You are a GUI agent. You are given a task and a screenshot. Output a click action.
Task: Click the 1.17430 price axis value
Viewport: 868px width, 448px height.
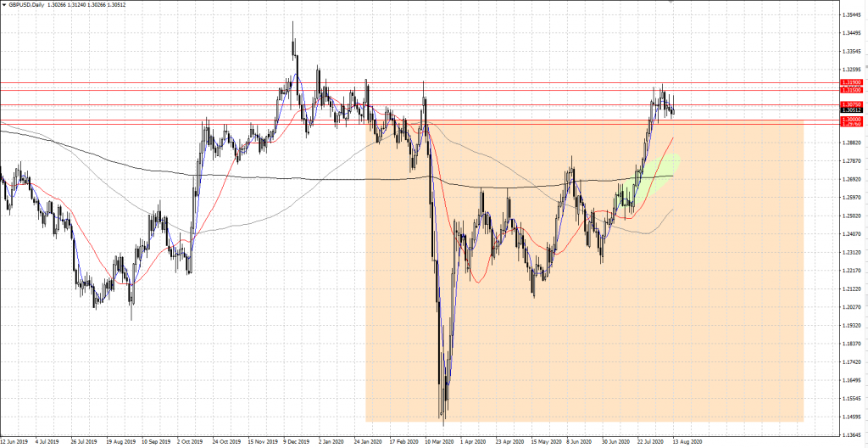(x=851, y=362)
